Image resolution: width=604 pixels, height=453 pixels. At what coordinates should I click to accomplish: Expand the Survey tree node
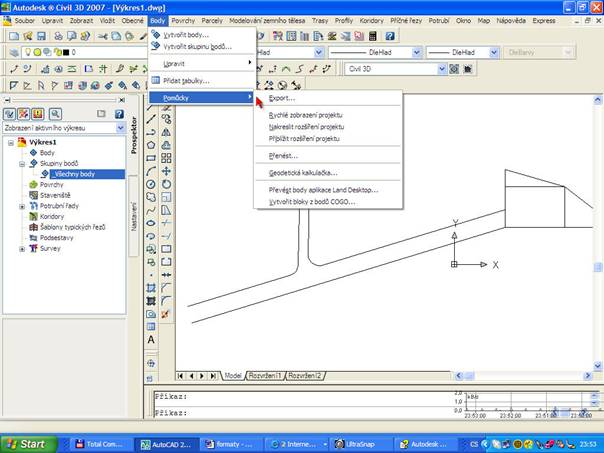point(22,249)
